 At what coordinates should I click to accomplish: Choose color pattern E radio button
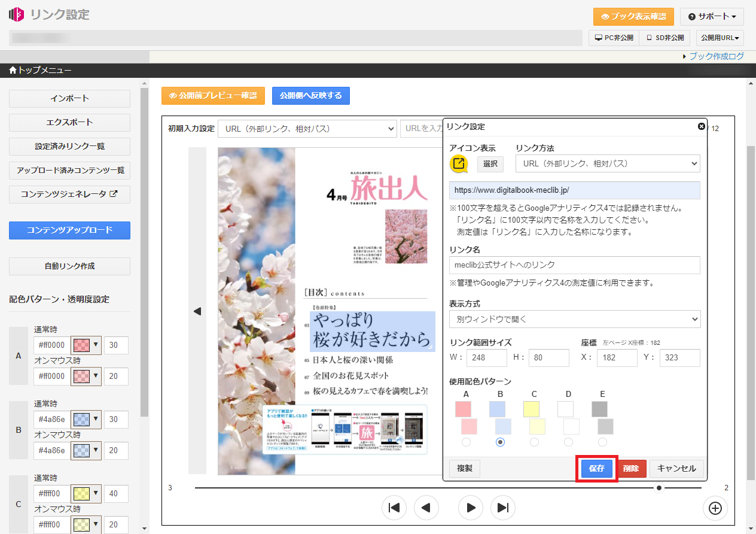click(x=602, y=442)
